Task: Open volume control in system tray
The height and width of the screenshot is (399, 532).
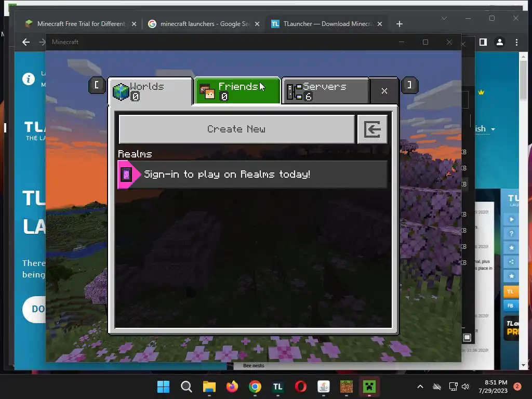Action: 465,387
